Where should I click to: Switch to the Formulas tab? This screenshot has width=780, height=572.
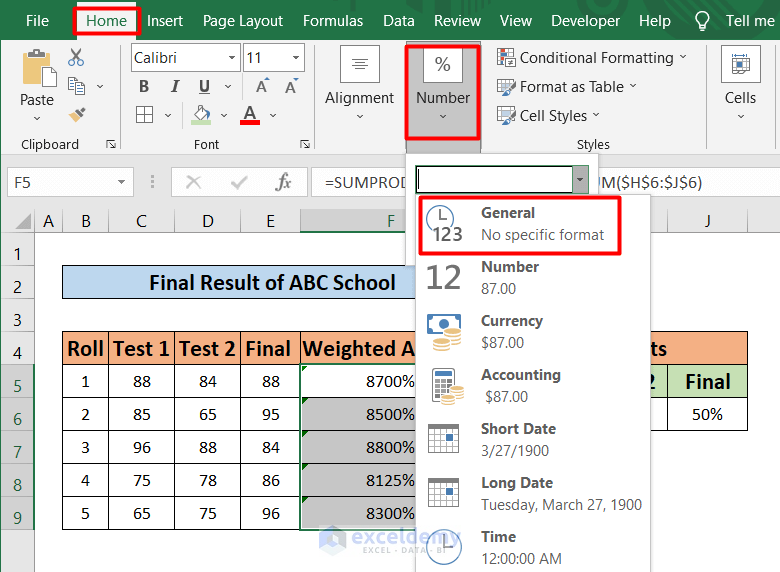(x=333, y=21)
